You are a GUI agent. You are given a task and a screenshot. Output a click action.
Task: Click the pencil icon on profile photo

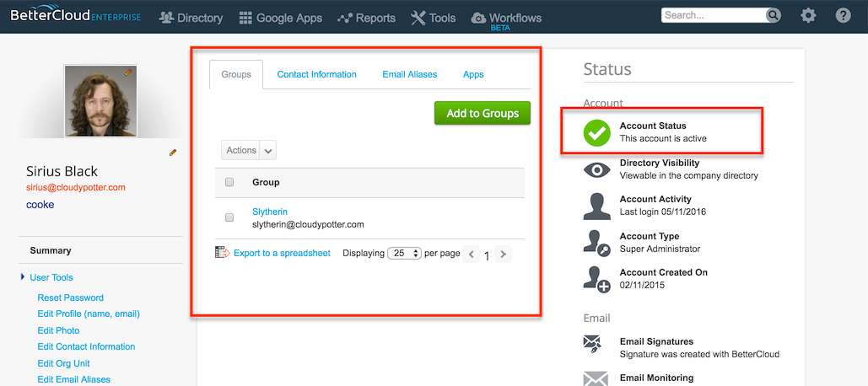point(128,72)
